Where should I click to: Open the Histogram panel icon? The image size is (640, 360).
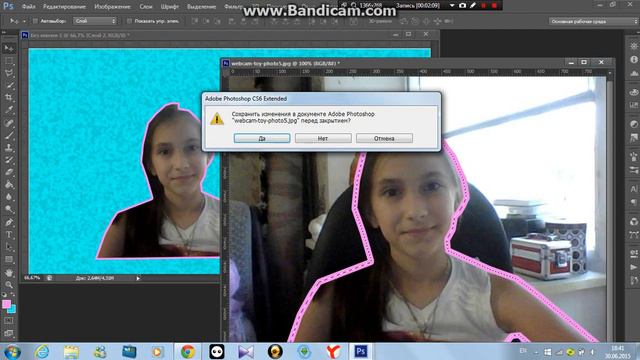pyautogui.click(x=634, y=73)
